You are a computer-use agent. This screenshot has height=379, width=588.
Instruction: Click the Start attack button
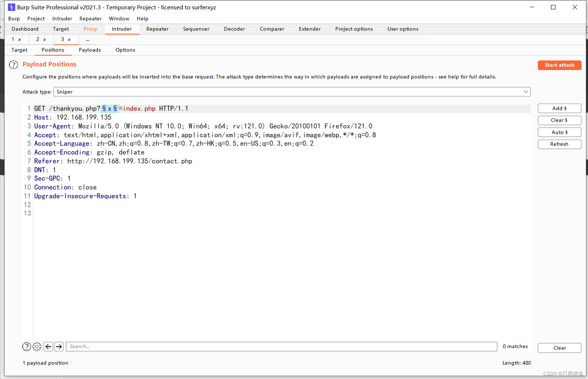pos(559,65)
